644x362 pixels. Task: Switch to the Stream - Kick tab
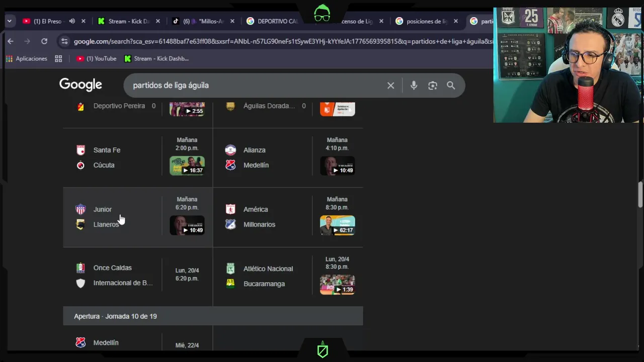click(x=124, y=21)
